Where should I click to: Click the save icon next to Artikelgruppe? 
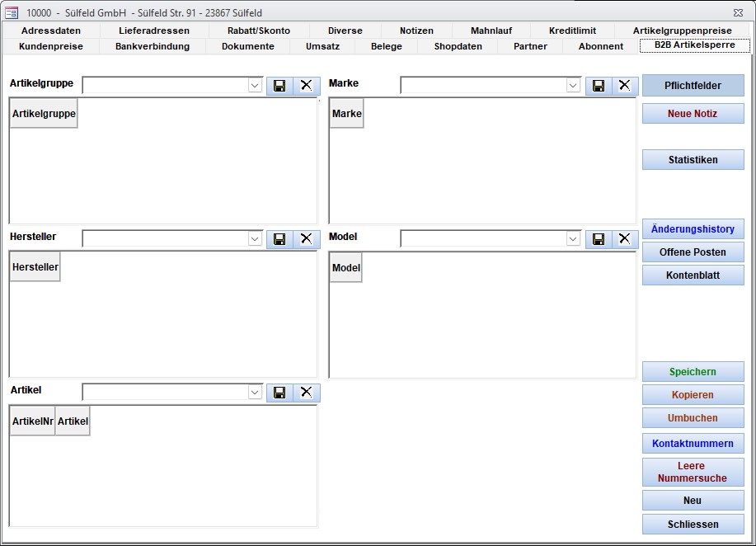[x=279, y=86]
